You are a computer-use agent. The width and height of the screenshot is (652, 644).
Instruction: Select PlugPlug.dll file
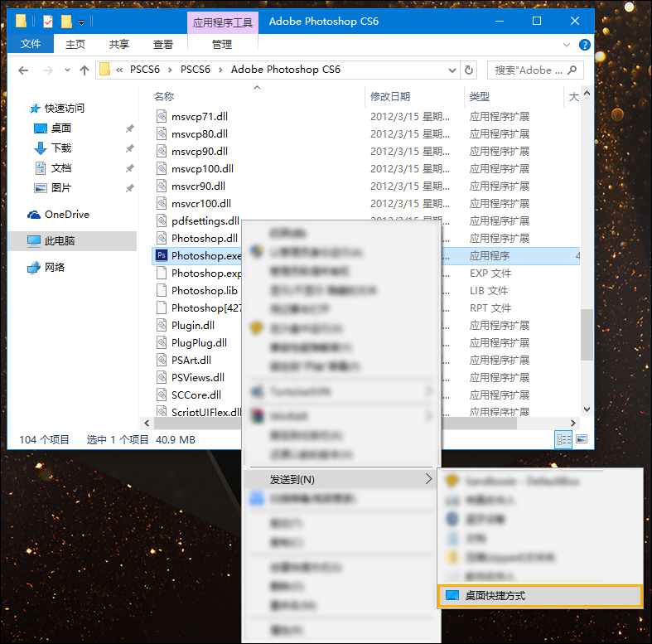point(199,343)
